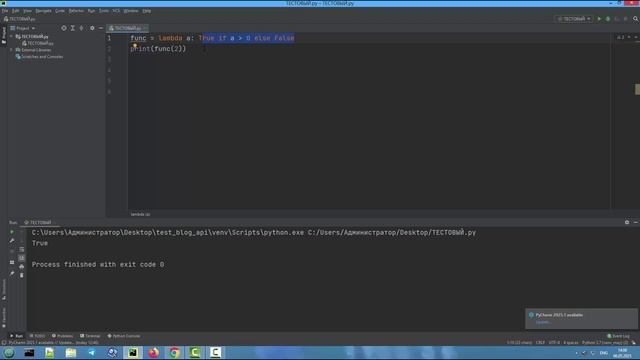Open run configuration dropdown ТЕСТОВЫЙ
Viewport: 640px width, 360px height.
(574, 19)
